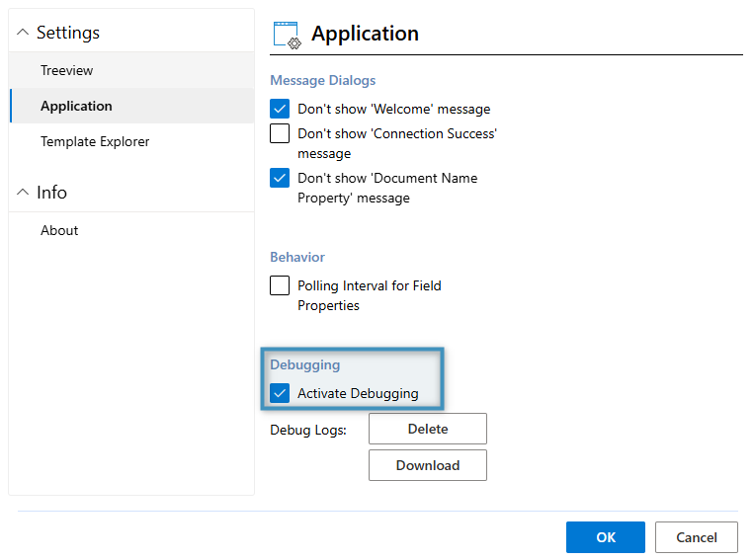
Task: Disable the Activate Debugging checkbox
Action: click(x=280, y=393)
